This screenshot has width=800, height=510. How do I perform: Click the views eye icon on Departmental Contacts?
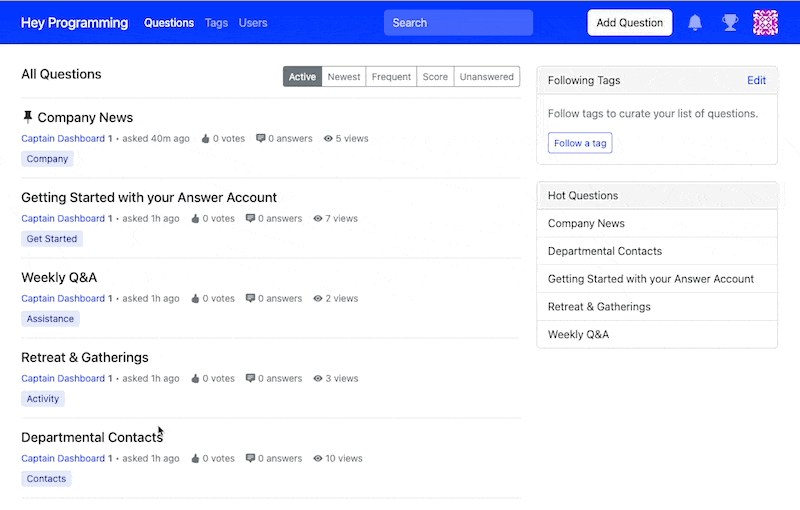pos(318,459)
